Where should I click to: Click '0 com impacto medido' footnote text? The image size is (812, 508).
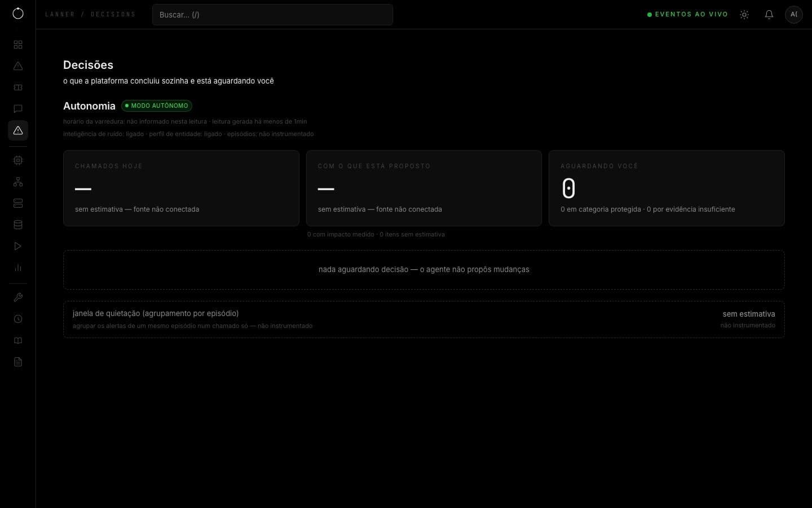pyautogui.click(x=341, y=234)
